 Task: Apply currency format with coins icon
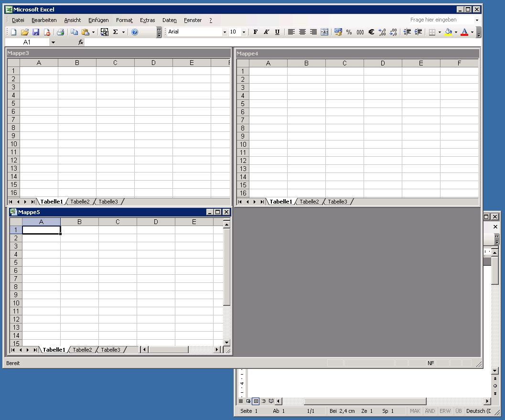(338, 32)
